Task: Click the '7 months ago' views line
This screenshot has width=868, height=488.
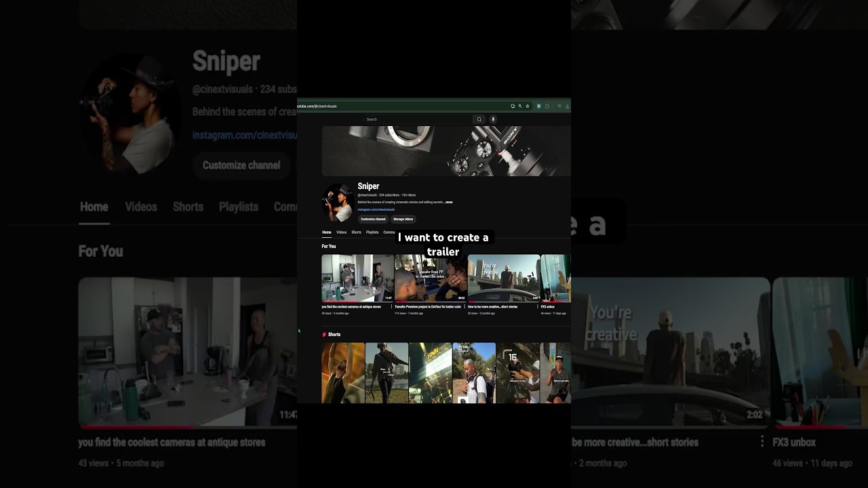Action: point(409,314)
